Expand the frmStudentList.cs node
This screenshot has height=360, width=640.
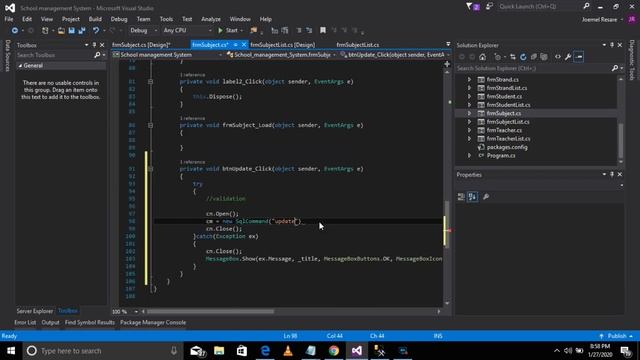click(x=469, y=105)
